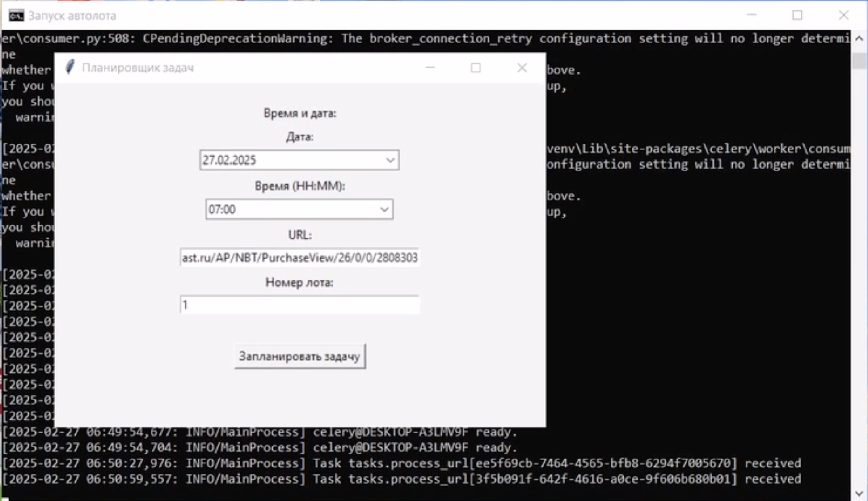Screen dimensions: 868x501
Task: Minimize the Планировщик задач window
Action: [430, 68]
